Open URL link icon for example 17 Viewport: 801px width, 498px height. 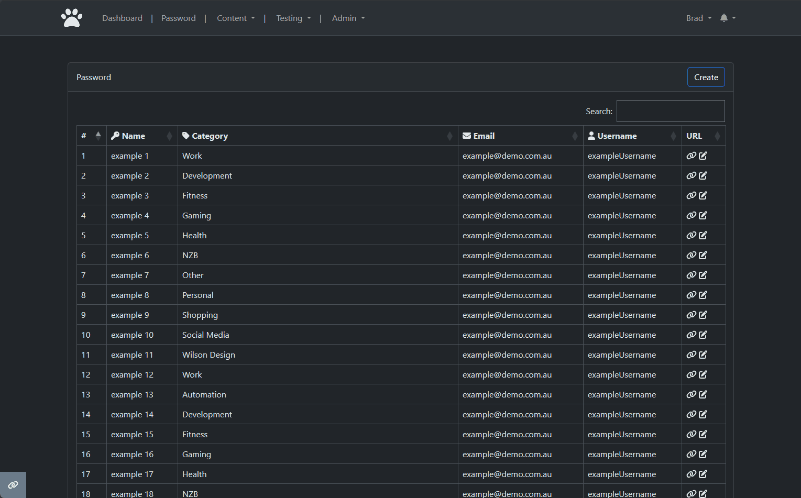691,475
